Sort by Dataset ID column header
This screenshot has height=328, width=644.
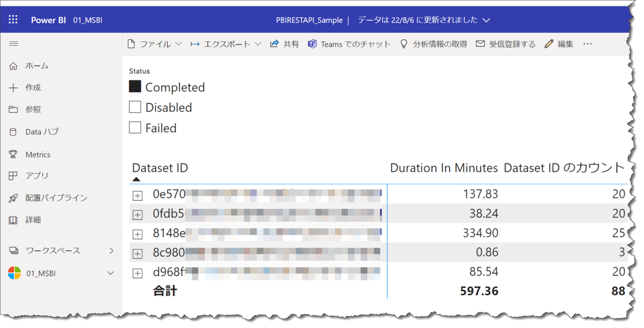160,168
